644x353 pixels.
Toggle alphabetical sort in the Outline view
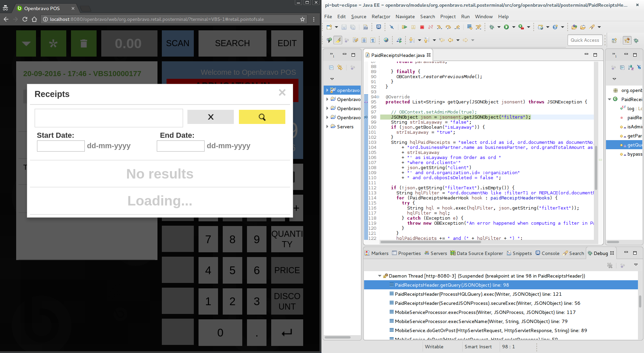click(631, 68)
